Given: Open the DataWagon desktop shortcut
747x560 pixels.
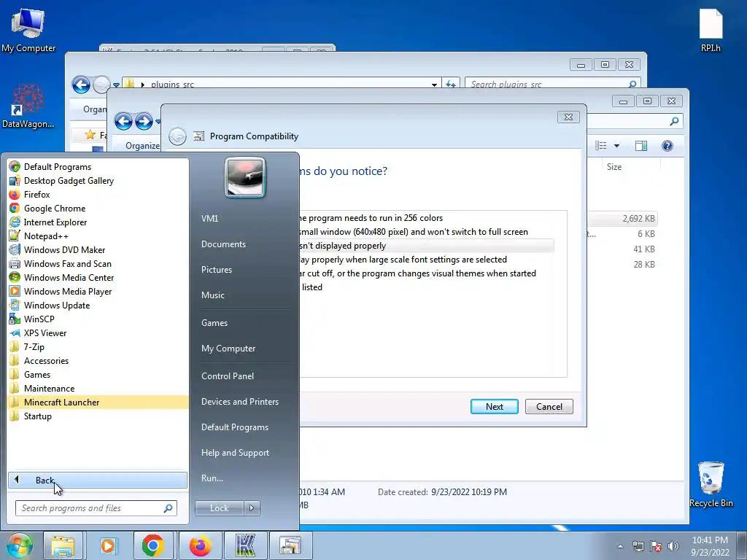Looking at the screenshot, I should pos(28,106).
